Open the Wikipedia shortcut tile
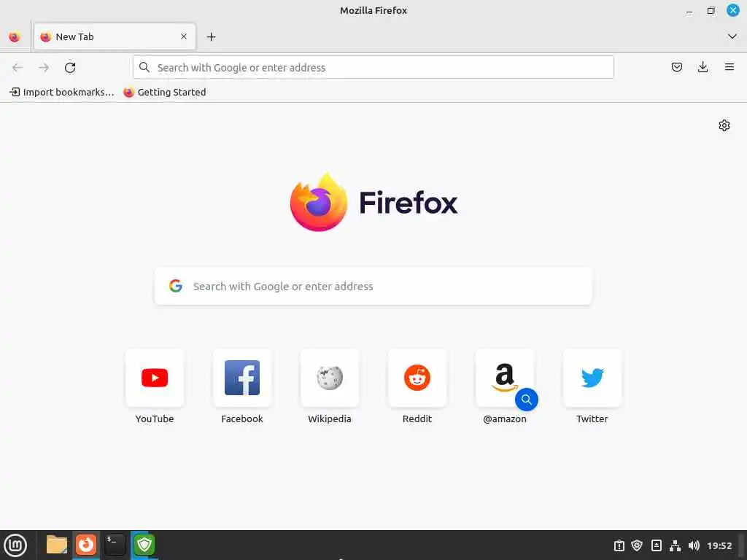The image size is (747, 560). [330, 378]
